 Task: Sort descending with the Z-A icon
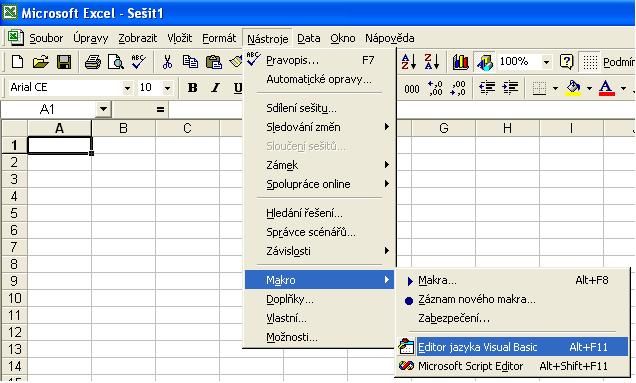[x=432, y=62]
